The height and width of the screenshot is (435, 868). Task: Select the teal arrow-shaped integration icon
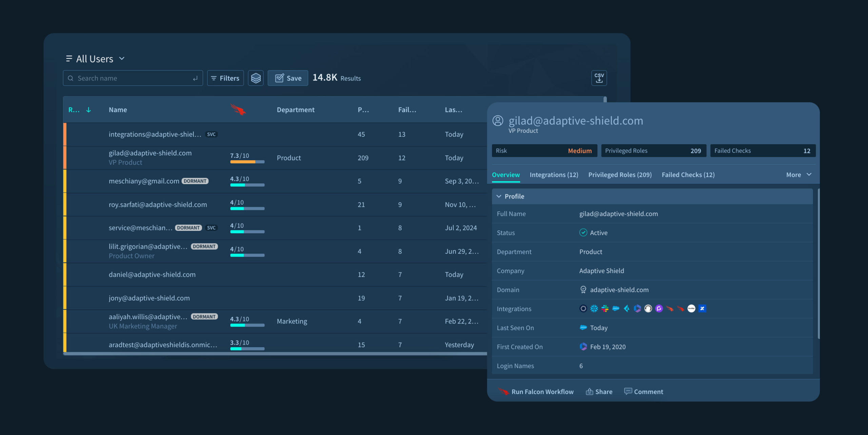[x=627, y=308]
